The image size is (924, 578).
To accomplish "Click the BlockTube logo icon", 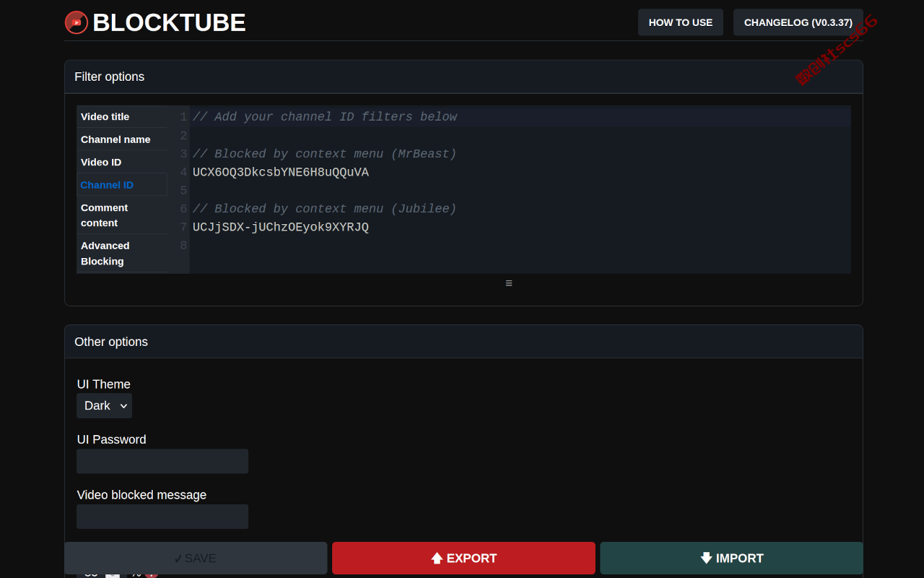I will (x=77, y=22).
